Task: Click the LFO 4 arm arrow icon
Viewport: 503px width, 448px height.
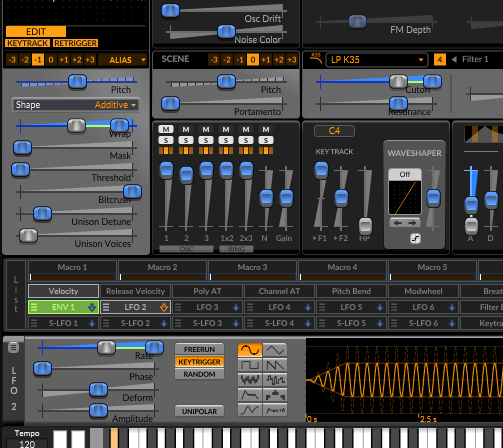Action: pos(308,307)
